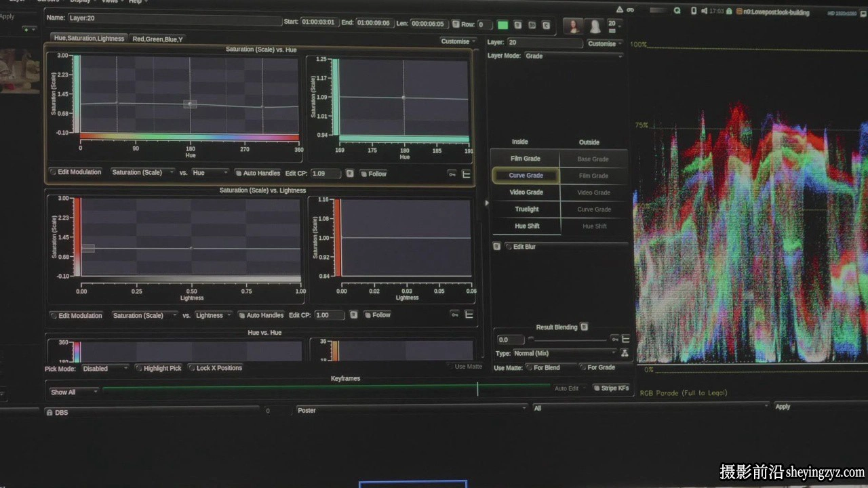Open the Hue axis dropdown

click(210, 173)
